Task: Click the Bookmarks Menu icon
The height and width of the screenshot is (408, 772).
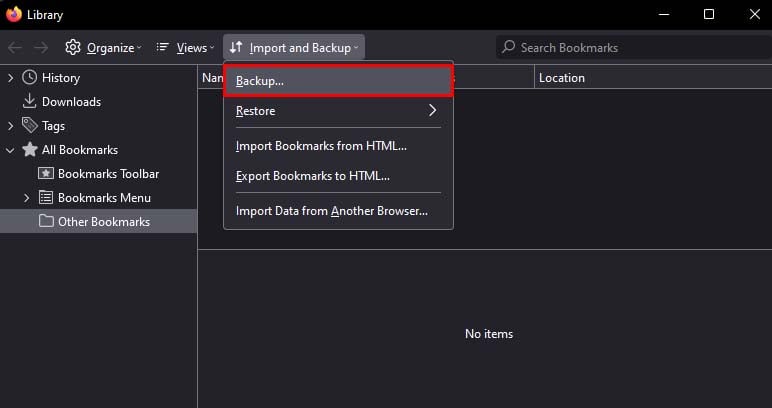Action: (46, 198)
